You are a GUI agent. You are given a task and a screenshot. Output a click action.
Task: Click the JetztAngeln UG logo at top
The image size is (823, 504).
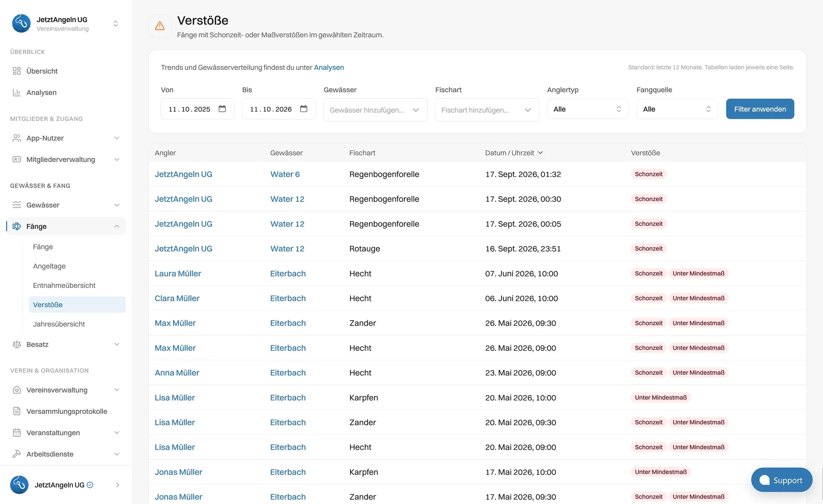pyautogui.click(x=21, y=24)
